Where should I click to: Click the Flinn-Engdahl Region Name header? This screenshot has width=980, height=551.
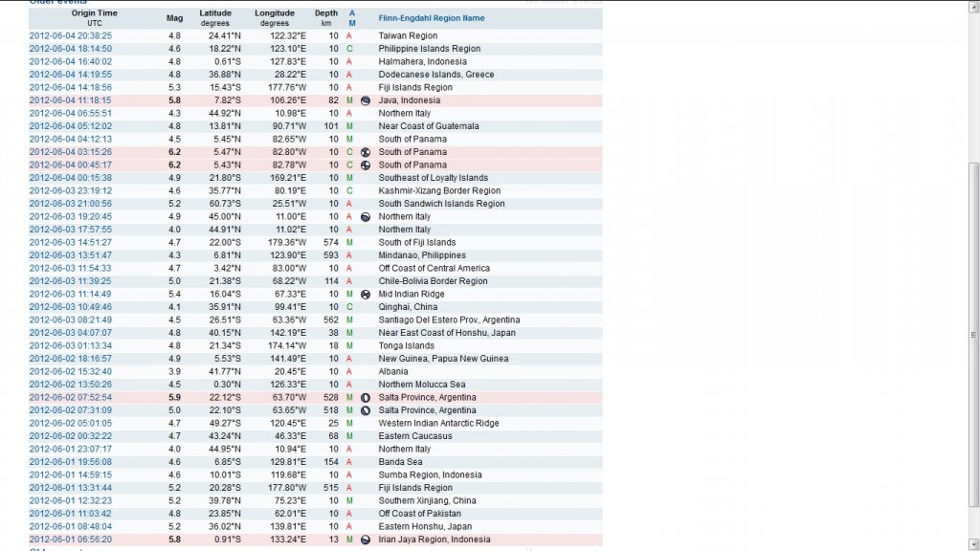[x=432, y=18]
